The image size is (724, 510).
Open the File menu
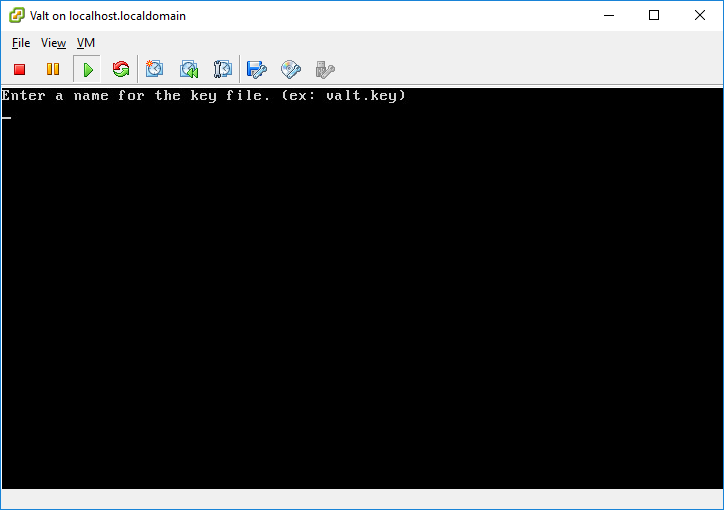pyautogui.click(x=21, y=43)
